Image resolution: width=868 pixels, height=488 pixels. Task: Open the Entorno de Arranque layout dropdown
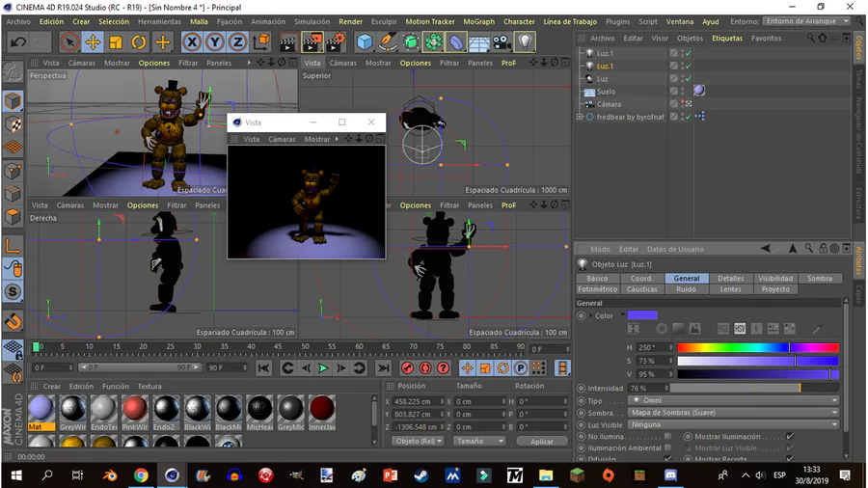807,21
